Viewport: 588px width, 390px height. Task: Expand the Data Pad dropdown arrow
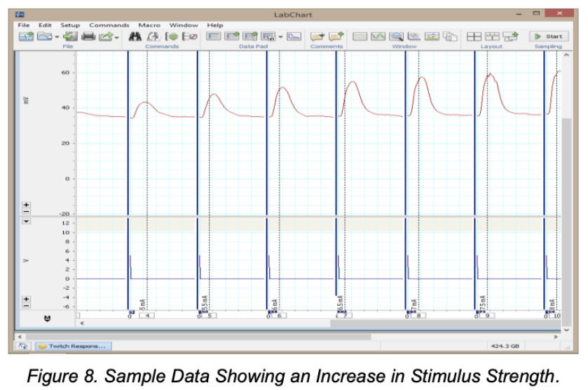coord(280,36)
